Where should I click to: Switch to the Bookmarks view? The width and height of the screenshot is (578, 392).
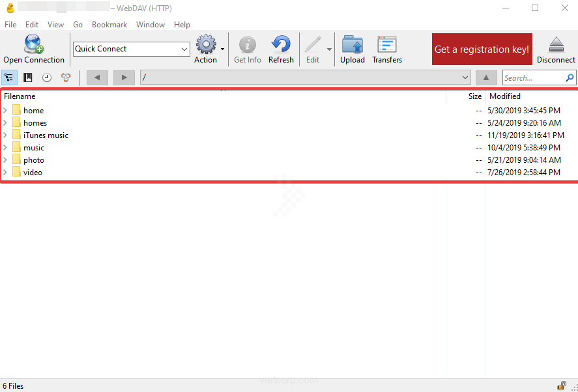(28, 77)
